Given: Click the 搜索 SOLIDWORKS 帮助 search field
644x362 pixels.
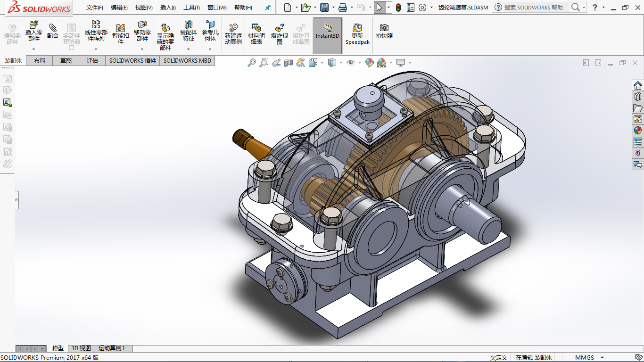Looking at the screenshot, I should click(x=533, y=8).
